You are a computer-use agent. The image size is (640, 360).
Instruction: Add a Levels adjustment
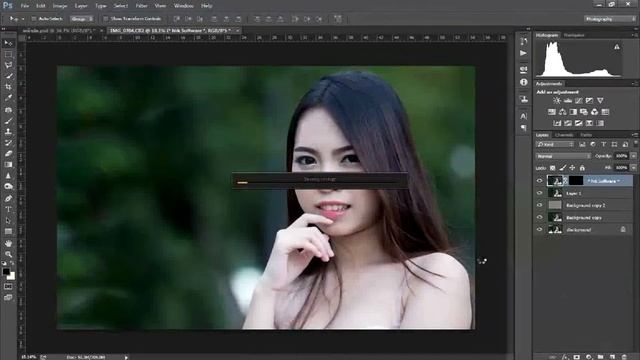tap(568, 100)
